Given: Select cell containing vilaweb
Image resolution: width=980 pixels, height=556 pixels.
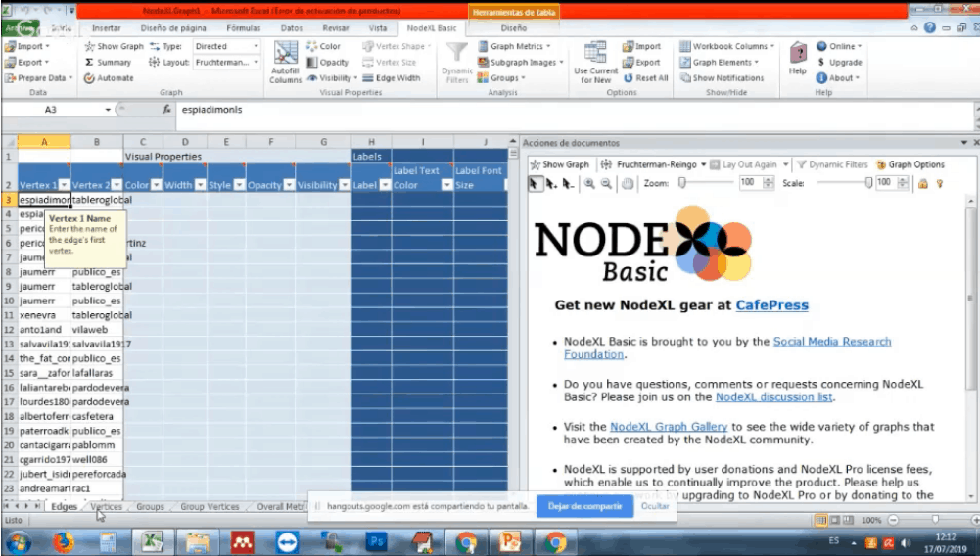Looking at the screenshot, I should (97, 330).
